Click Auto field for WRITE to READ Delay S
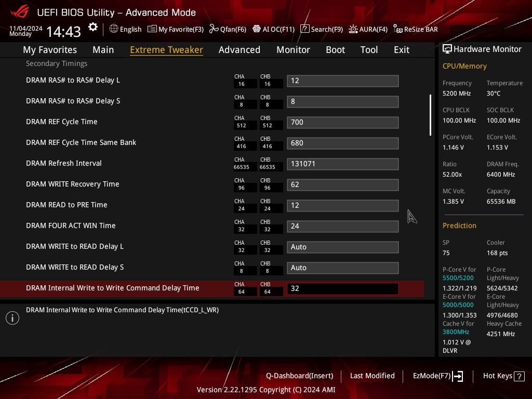532x399 pixels. [343, 268]
